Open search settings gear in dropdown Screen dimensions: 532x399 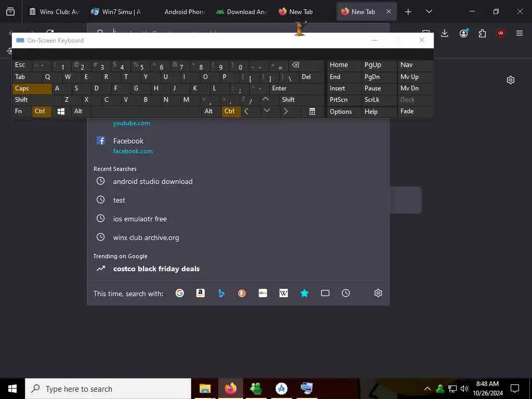click(378, 293)
